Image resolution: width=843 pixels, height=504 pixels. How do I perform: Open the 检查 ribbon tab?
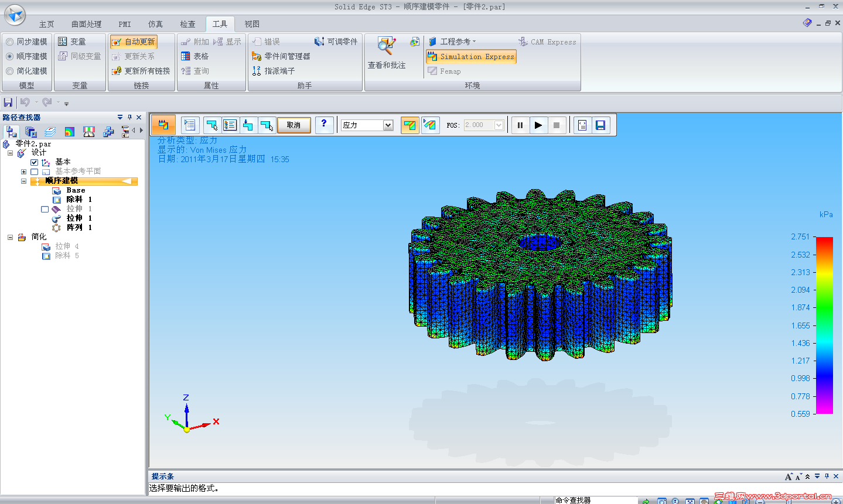(x=187, y=24)
